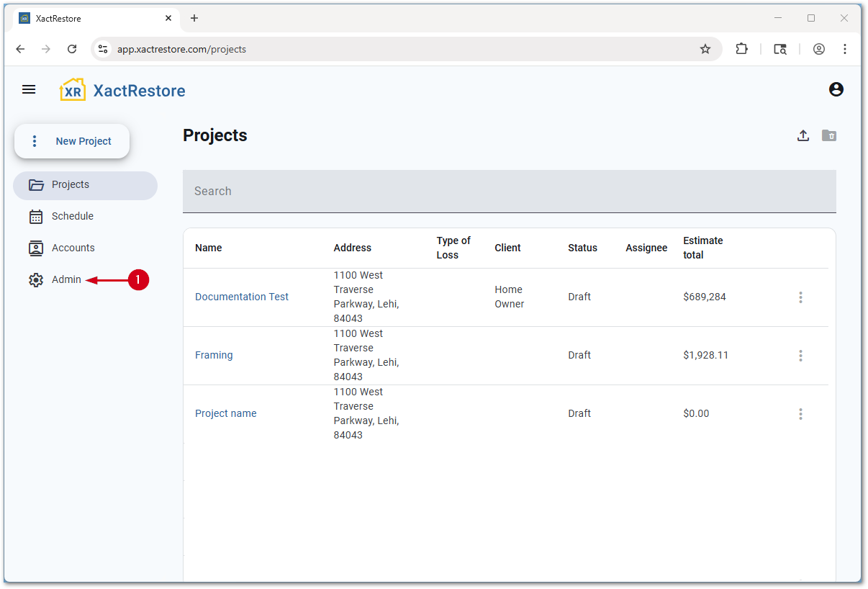Click the upload projects icon
This screenshot has width=868, height=589.
(x=803, y=135)
